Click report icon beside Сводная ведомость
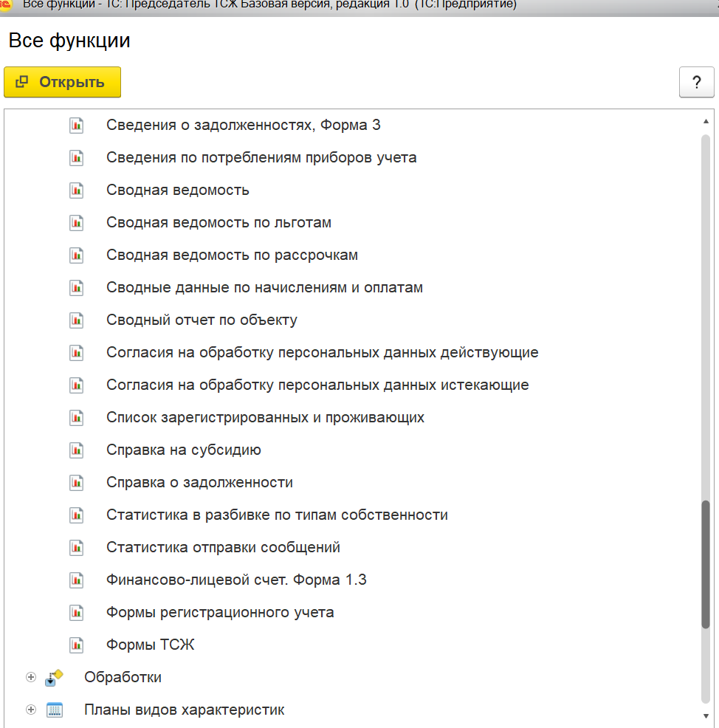The image size is (719, 728). 76,190
